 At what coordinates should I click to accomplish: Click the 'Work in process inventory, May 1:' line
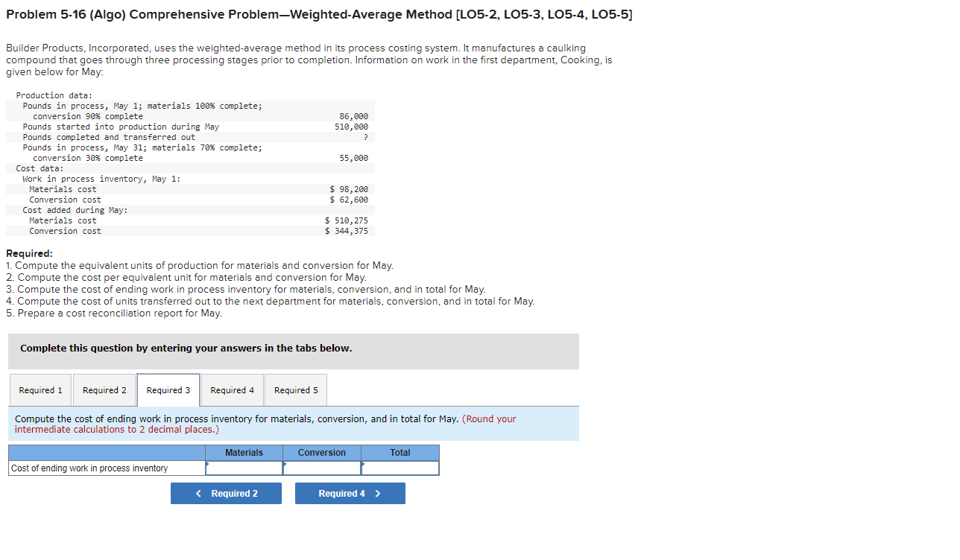tap(101, 179)
